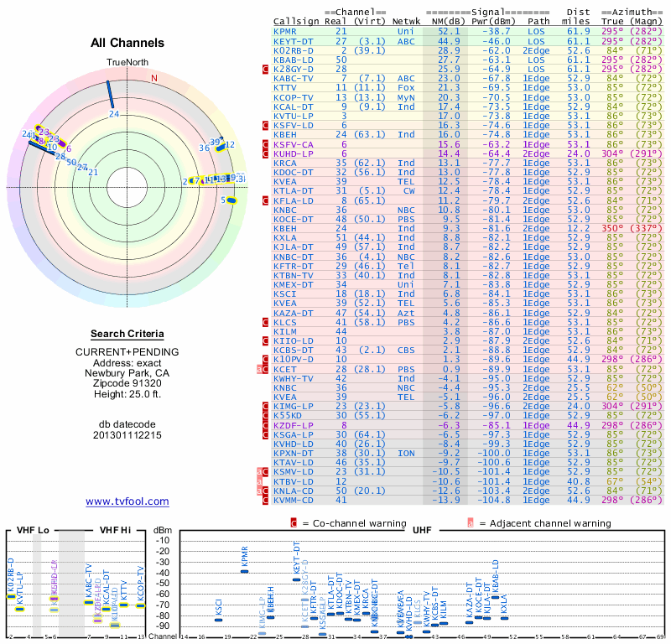Select the KABC-TV callsign
The height and width of the screenshot is (644, 671).
click(294, 78)
